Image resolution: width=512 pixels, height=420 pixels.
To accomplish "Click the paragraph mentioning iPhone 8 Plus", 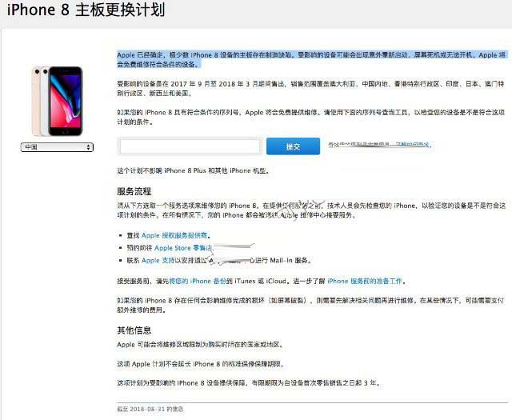I will pos(194,170).
